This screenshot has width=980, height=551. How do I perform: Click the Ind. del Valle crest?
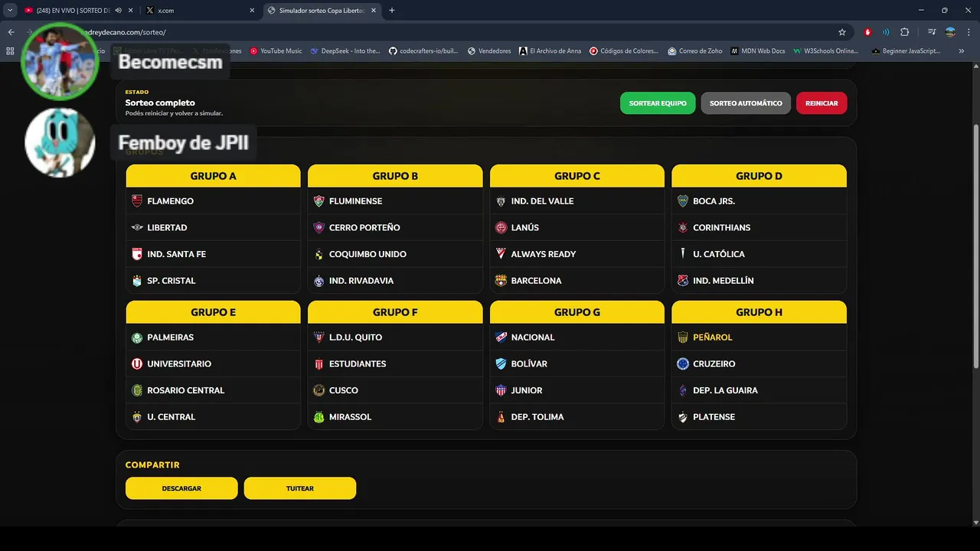(x=501, y=201)
